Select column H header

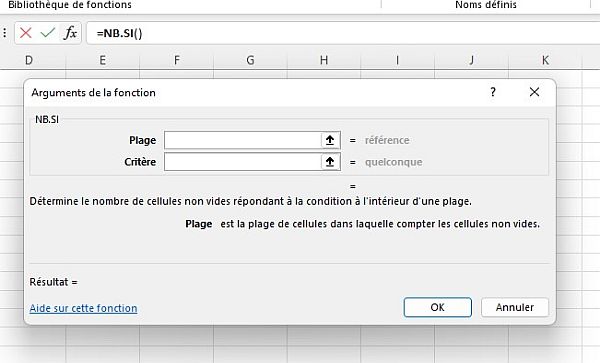[324, 60]
